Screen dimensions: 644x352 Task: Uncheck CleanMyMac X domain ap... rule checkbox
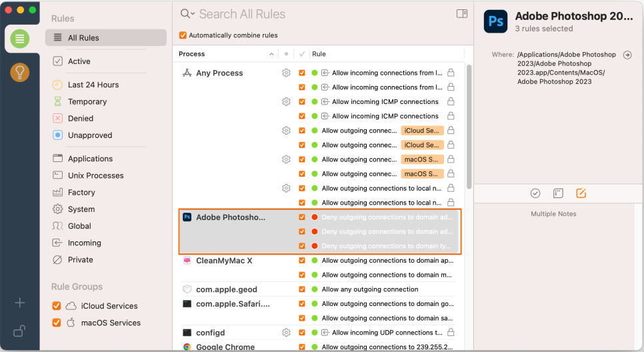pyautogui.click(x=302, y=261)
